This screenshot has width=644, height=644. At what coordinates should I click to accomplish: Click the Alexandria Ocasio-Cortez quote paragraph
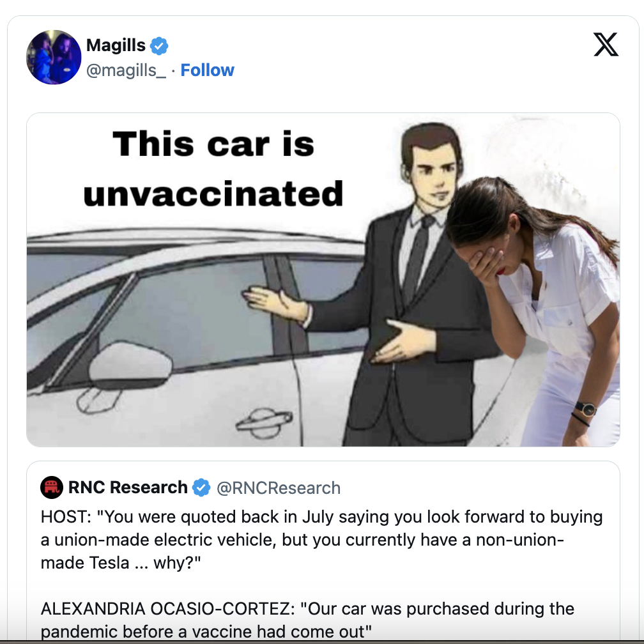307,620
